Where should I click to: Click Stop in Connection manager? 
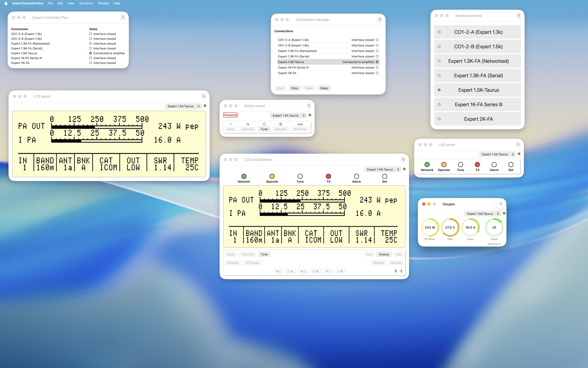[295, 88]
